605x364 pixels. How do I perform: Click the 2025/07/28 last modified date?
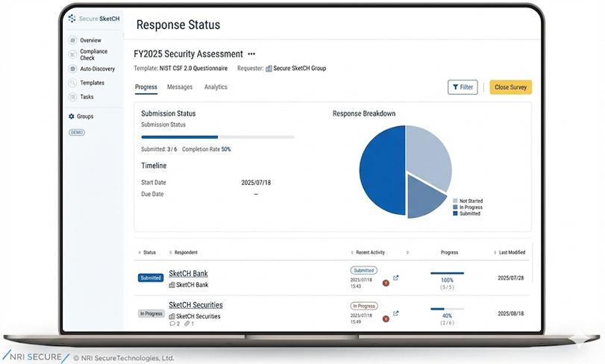tap(510, 278)
